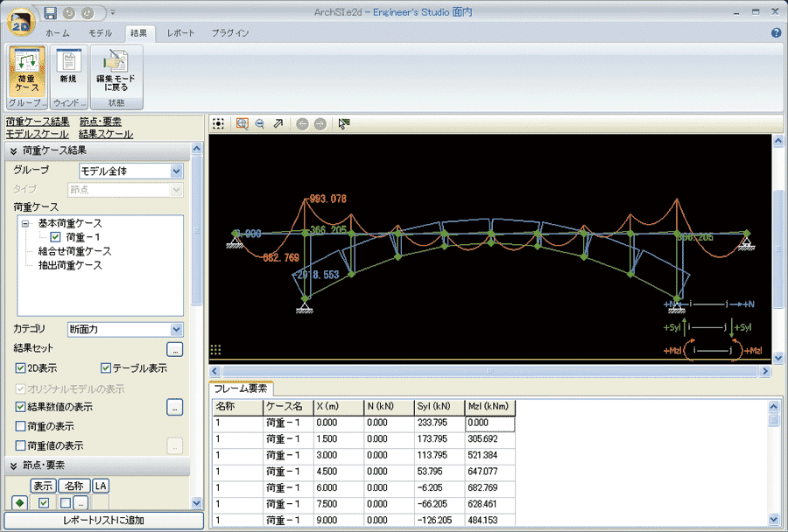
Task: Open the help question mark icon
Action: click(x=776, y=32)
